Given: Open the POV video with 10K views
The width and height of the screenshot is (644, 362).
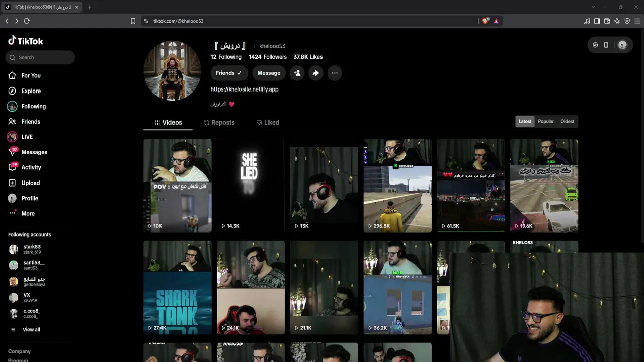Looking at the screenshot, I should click(178, 186).
